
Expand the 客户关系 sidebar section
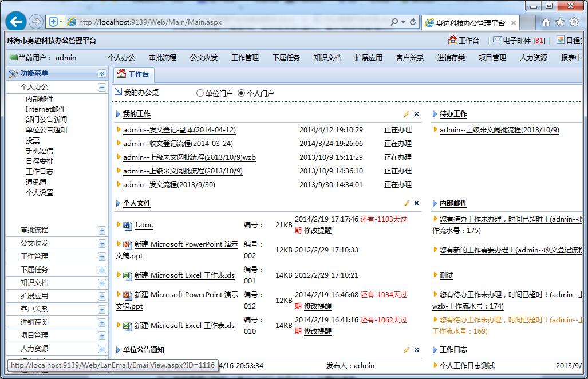pos(102,309)
